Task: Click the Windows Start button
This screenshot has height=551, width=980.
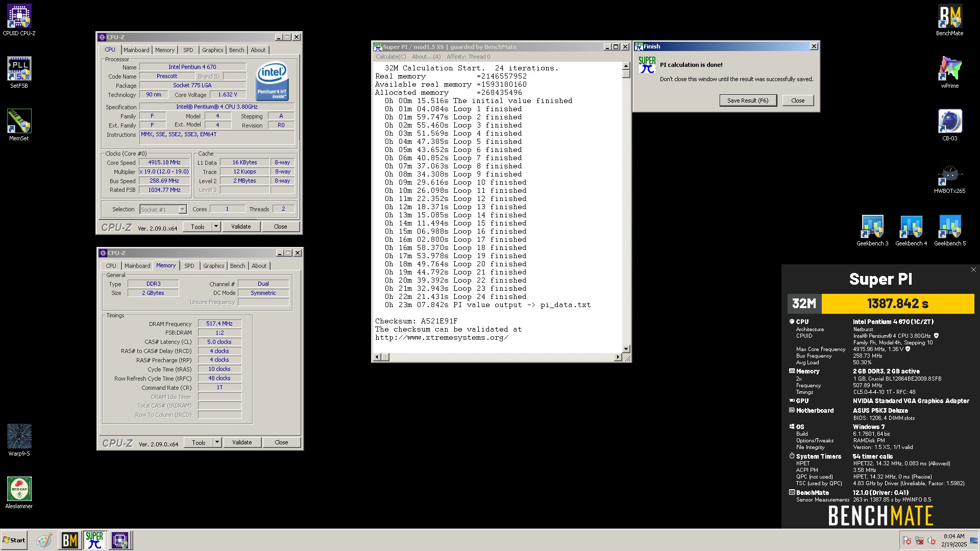Action: pos(14,540)
